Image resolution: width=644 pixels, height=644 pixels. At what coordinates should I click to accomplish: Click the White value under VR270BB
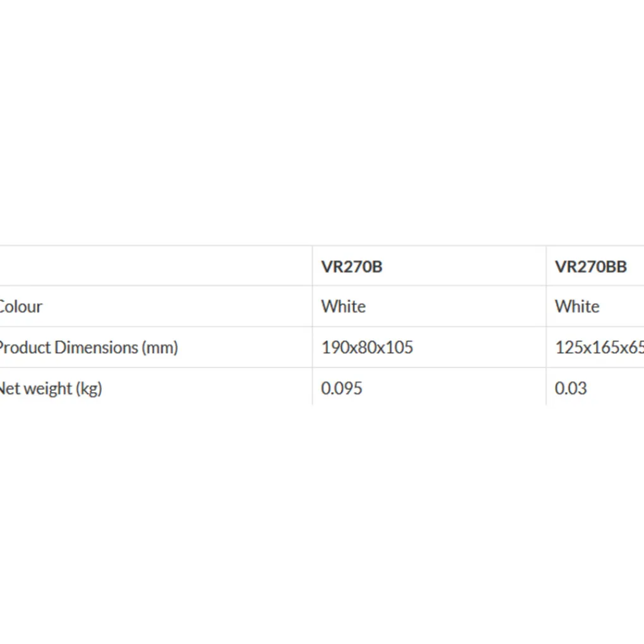[577, 307]
